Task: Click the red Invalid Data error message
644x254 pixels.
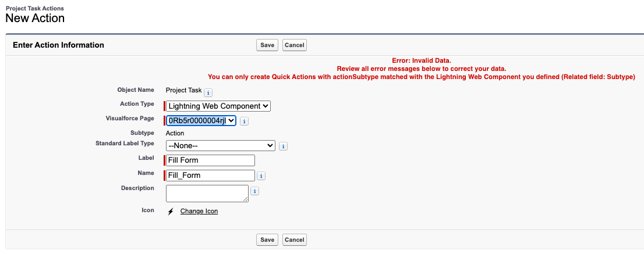Action: [422, 60]
